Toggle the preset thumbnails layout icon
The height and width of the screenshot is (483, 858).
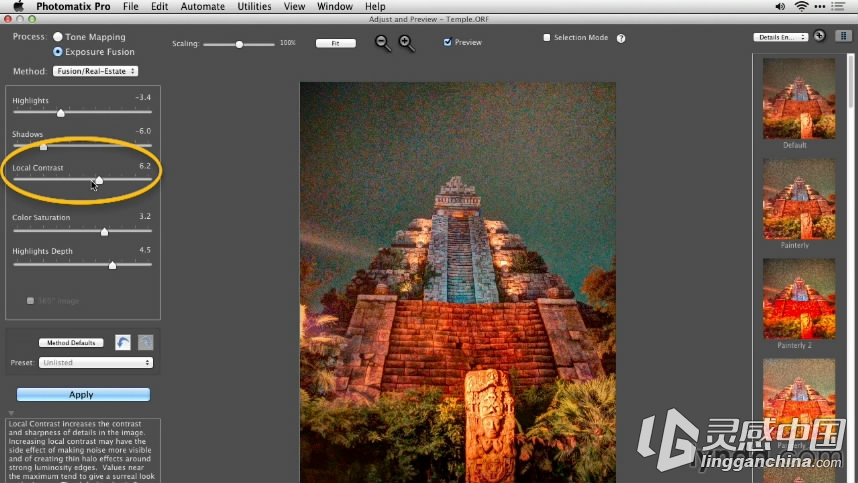click(x=843, y=36)
